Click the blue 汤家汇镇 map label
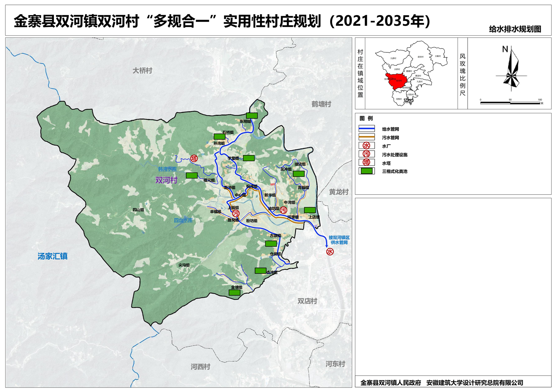555x392 pixels. 52,256
